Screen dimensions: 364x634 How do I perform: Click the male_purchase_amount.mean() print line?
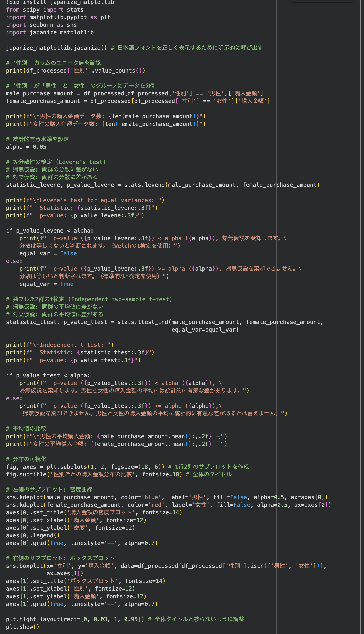click(x=116, y=436)
